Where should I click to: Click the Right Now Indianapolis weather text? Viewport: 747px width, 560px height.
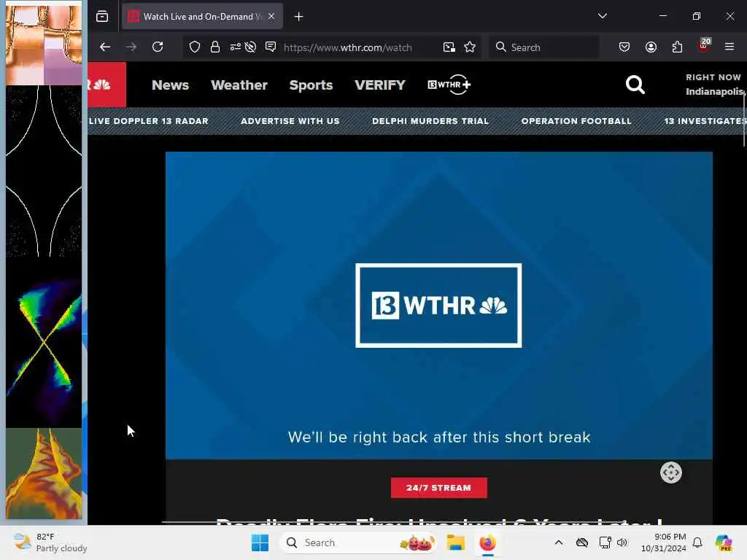tap(714, 85)
